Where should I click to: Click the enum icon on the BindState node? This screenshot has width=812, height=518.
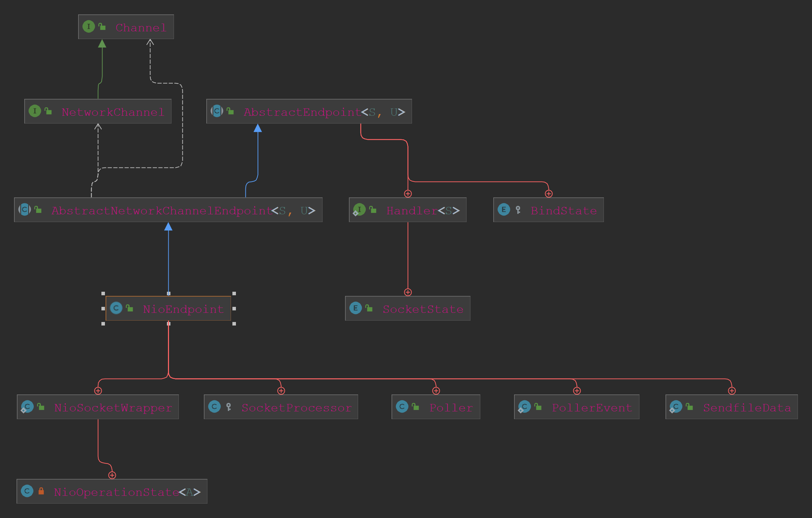pyautogui.click(x=504, y=210)
